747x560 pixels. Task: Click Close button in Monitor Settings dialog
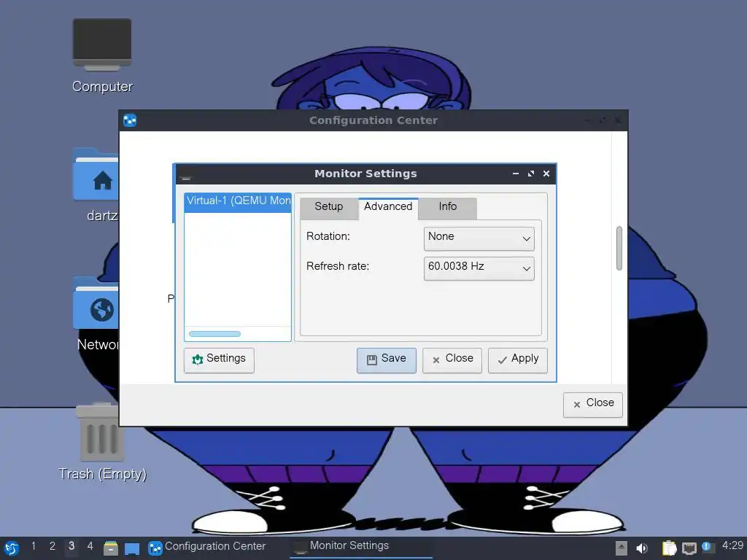(x=452, y=359)
